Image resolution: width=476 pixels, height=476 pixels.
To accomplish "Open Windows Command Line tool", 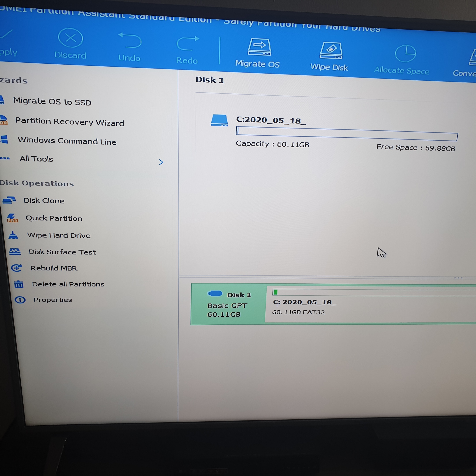I will pos(67,141).
